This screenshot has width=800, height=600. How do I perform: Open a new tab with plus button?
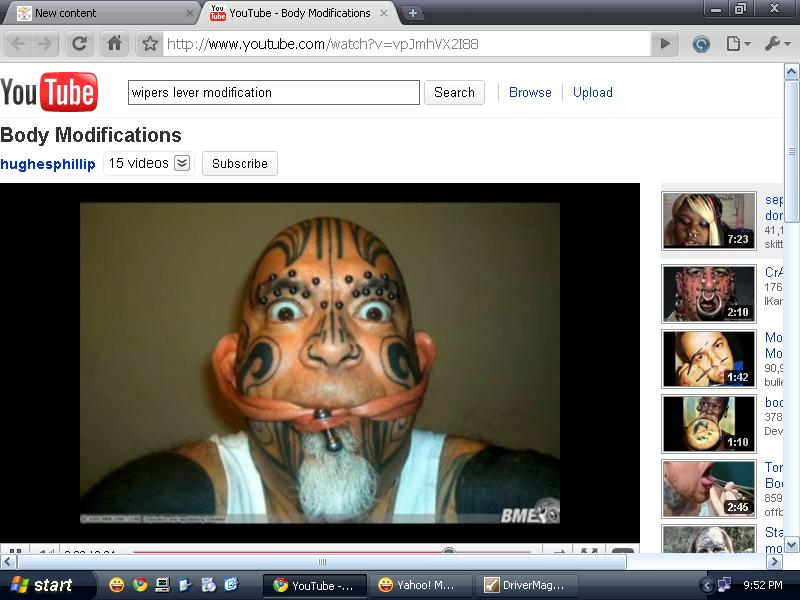click(x=413, y=13)
